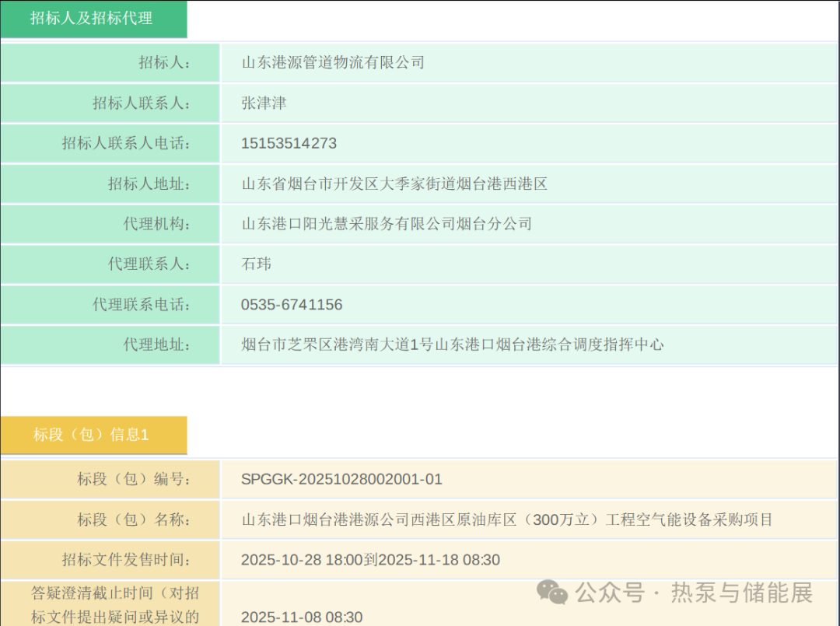Click address 山东省烟台市开发区大季家街道烟台港西港区
Image resolution: width=840 pixels, height=626 pixels.
click(394, 184)
